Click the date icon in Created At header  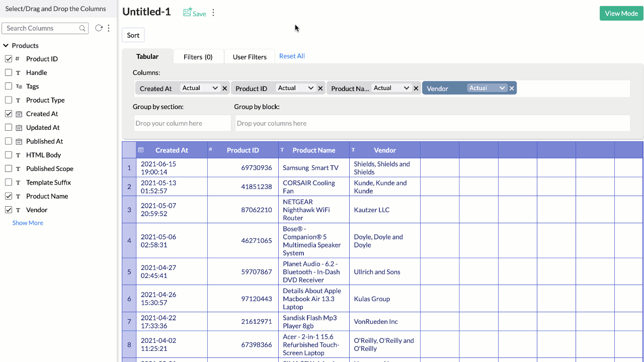[x=141, y=150]
